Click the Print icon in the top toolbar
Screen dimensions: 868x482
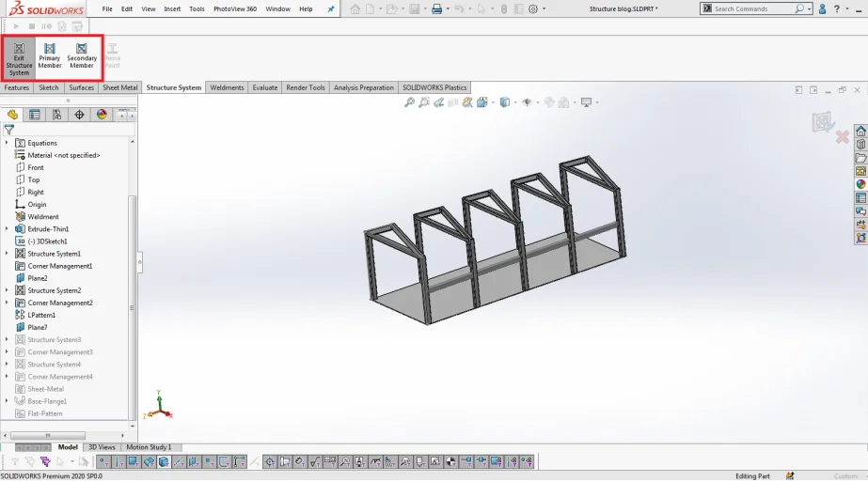(436, 9)
